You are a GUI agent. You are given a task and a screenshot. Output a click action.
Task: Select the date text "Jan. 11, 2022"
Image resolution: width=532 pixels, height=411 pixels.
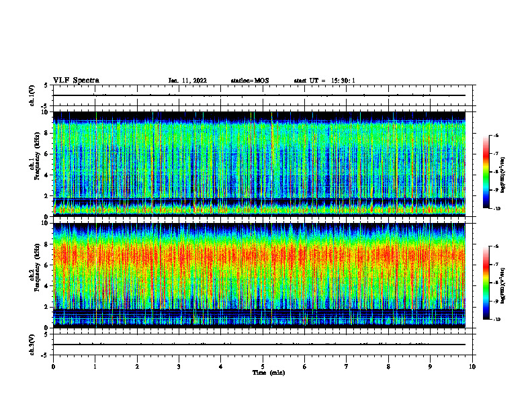[x=187, y=81]
